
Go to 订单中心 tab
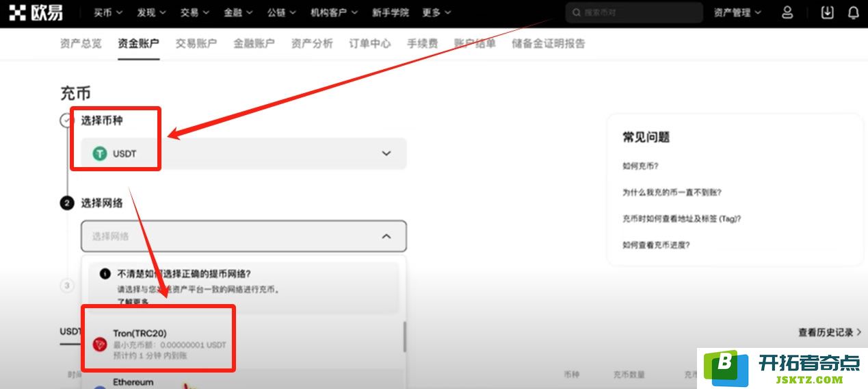click(x=370, y=43)
